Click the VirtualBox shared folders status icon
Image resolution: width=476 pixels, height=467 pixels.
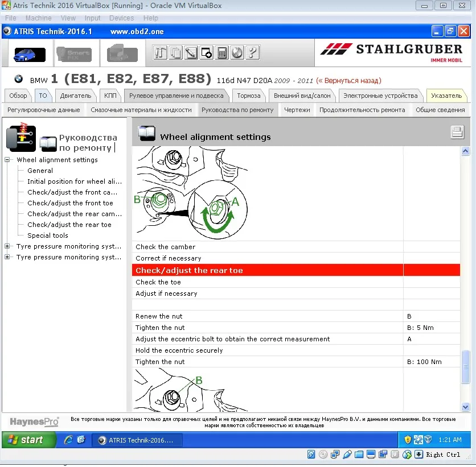click(x=359, y=454)
